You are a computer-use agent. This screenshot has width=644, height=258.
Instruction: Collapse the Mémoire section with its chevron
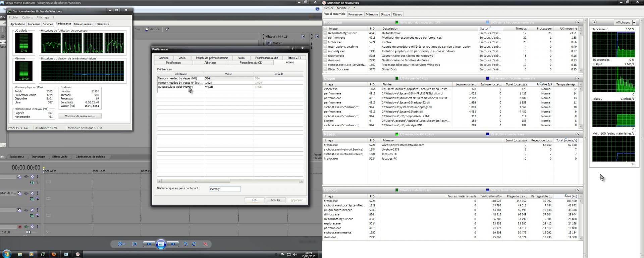(x=578, y=190)
